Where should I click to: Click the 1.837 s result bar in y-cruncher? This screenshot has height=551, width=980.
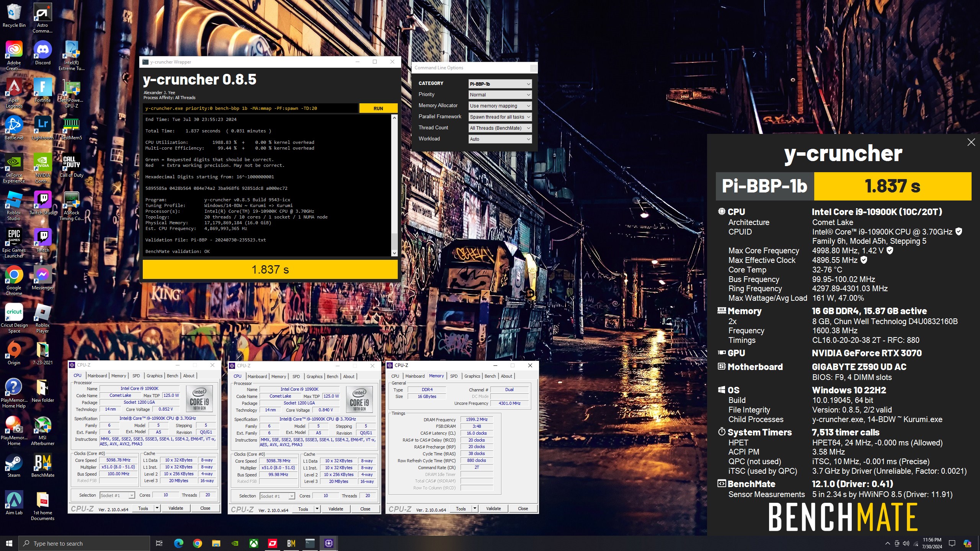point(270,269)
